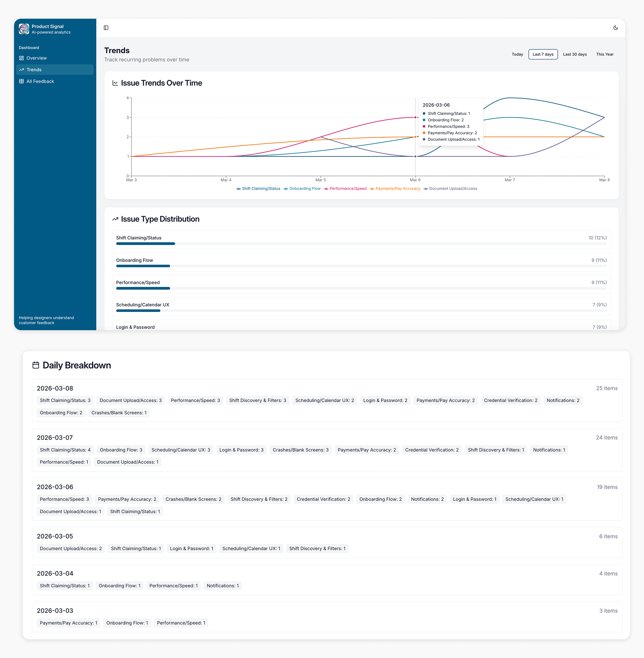This screenshot has height=658, width=644.
Task: Select the Today time range
Action: tap(517, 54)
